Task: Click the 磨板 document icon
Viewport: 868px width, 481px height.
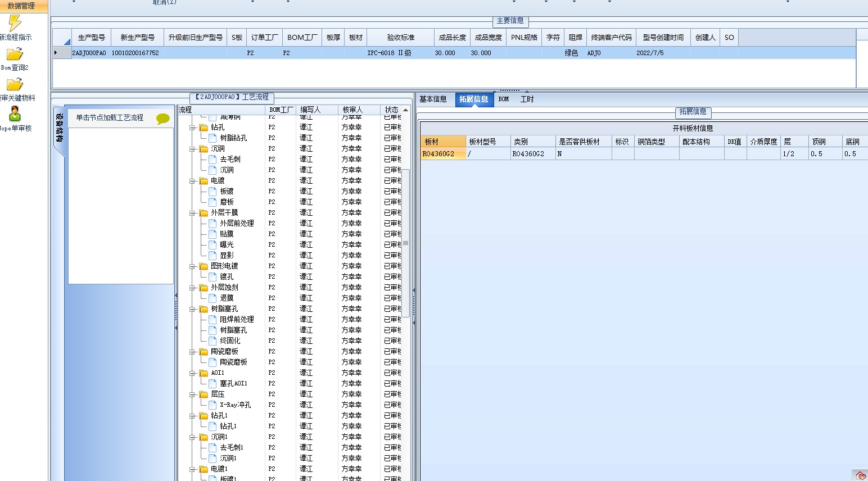Action: (x=213, y=202)
